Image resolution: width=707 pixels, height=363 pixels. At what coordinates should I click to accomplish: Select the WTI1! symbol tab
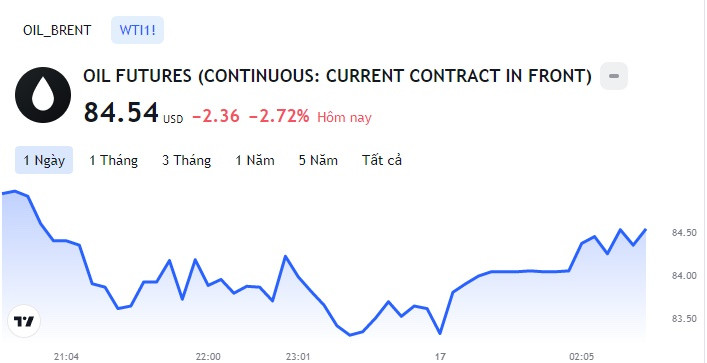138,30
